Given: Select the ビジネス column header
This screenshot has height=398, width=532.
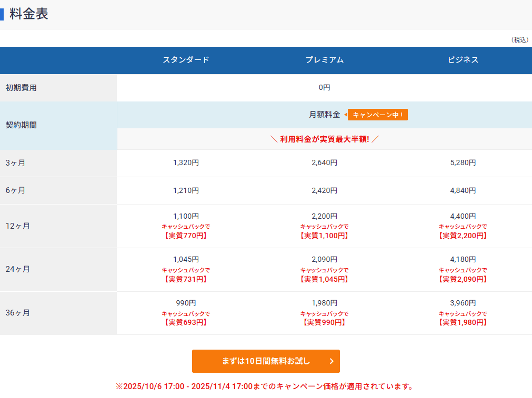Looking at the screenshot, I should coord(463,60).
